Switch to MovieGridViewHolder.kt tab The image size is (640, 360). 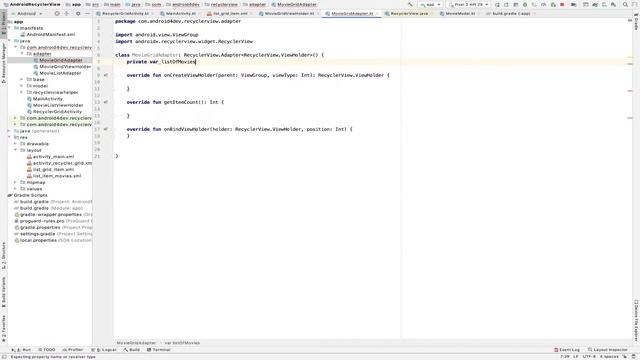289,13
